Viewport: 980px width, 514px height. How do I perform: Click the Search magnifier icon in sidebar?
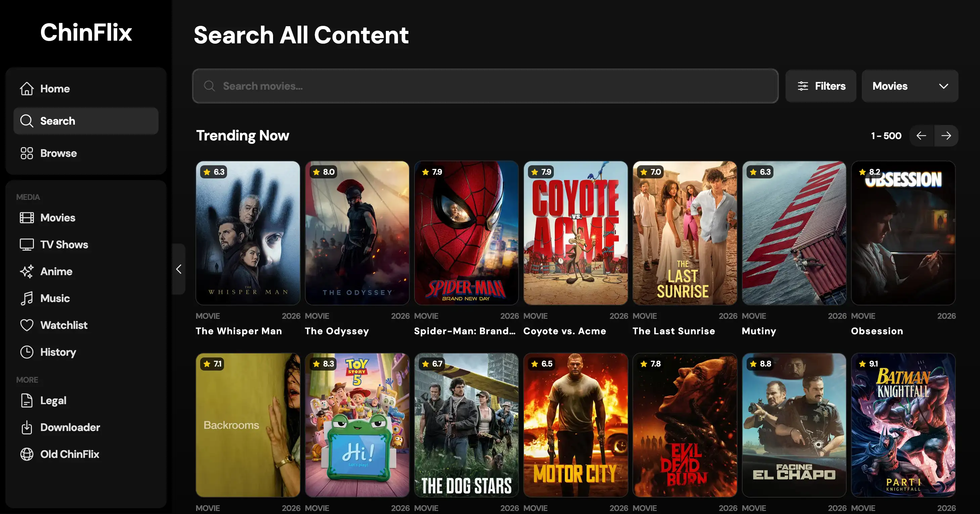tap(27, 121)
